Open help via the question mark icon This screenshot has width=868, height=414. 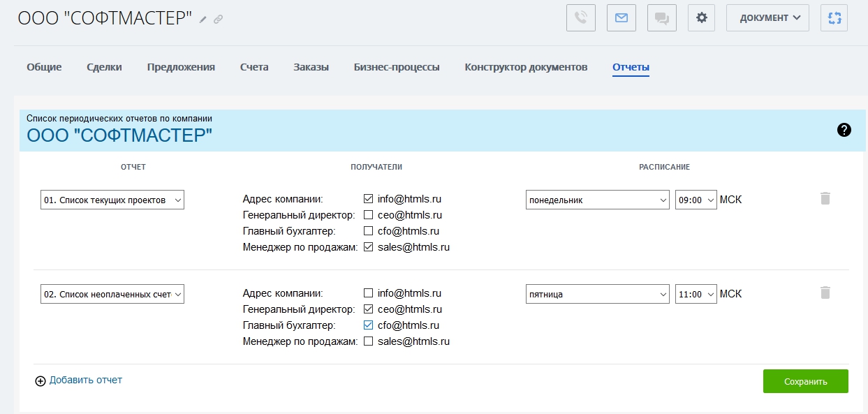(x=844, y=129)
